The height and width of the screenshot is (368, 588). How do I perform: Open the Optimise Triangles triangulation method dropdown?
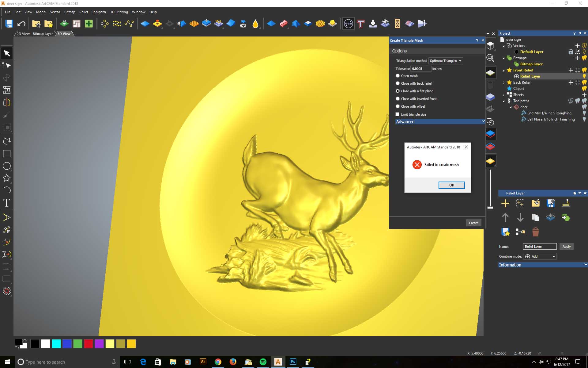tap(445, 61)
